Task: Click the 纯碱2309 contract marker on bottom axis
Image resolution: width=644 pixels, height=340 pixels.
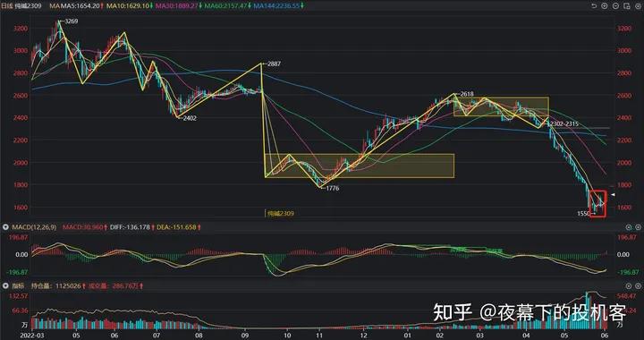Action: (281, 214)
